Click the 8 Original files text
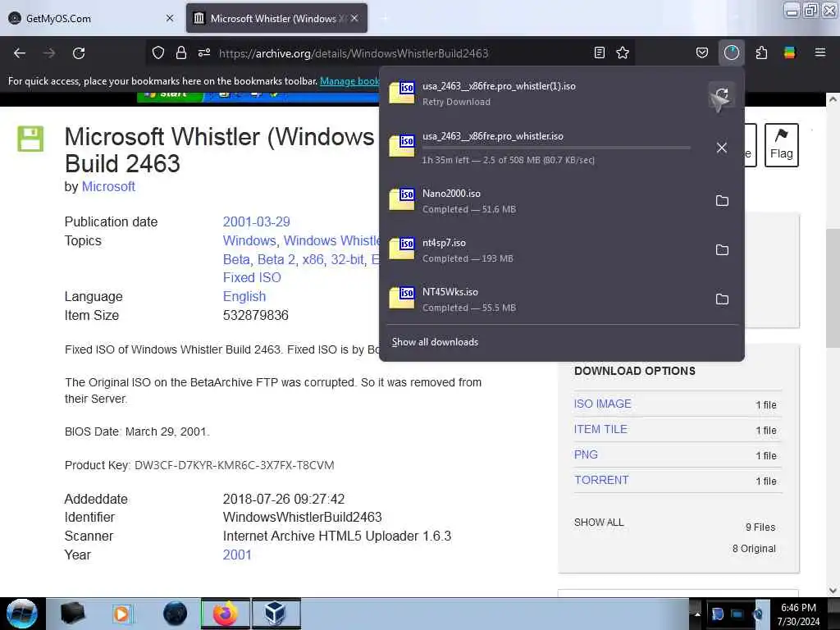 (x=754, y=549)
